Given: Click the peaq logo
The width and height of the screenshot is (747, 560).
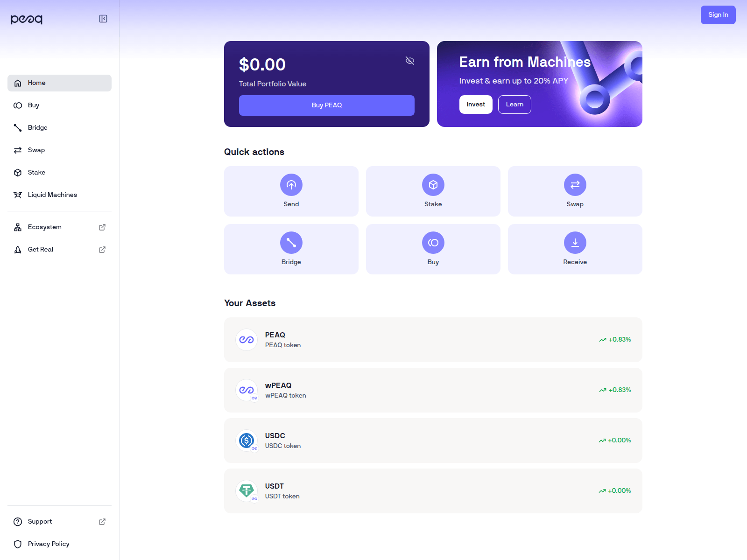Looking at the screenshot, I should [27, 19].
